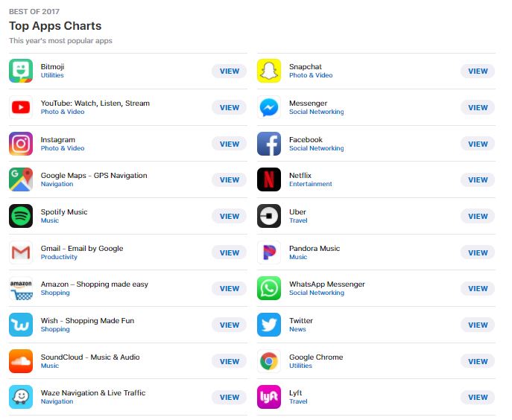Open the Netflix app icon
This screenshot has width=512, height=420.
(x=269, y=179)
